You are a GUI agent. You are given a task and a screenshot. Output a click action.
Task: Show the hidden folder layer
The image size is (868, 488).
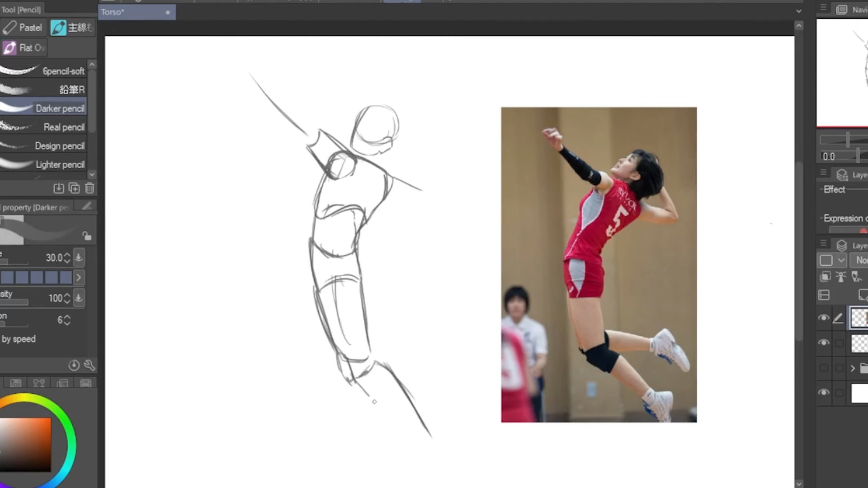[824, 368]
